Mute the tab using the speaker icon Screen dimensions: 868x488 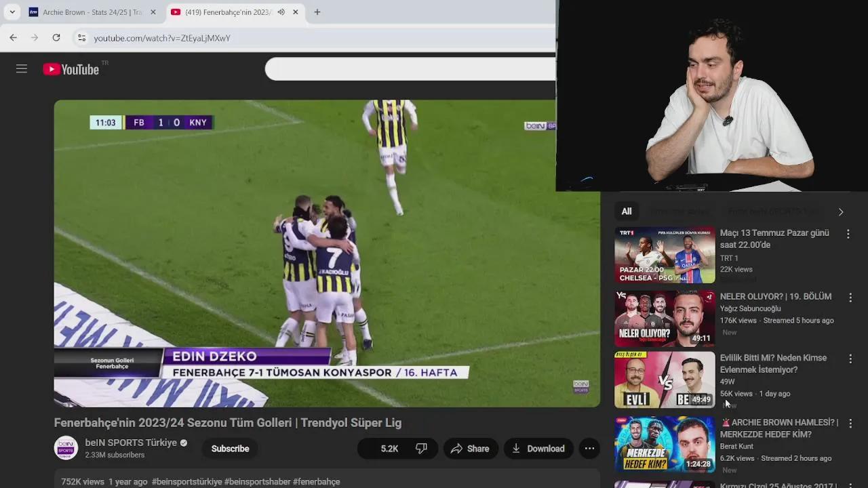281,12
